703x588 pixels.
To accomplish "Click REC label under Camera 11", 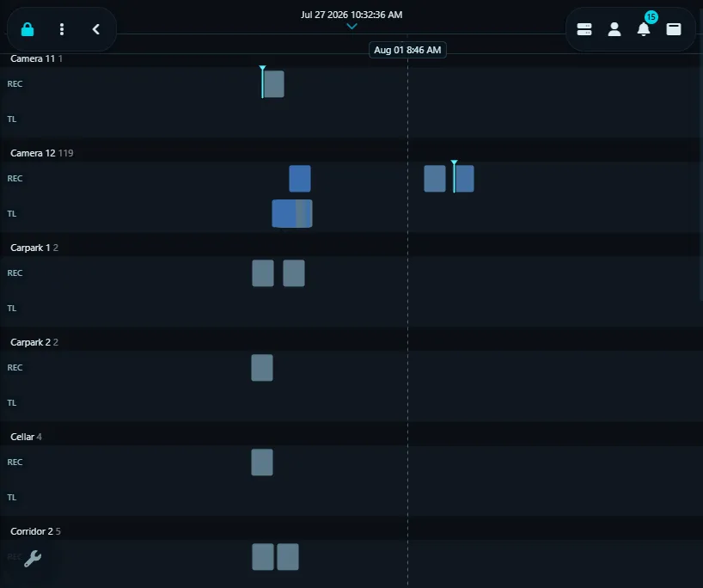I will tap(15, 84).
